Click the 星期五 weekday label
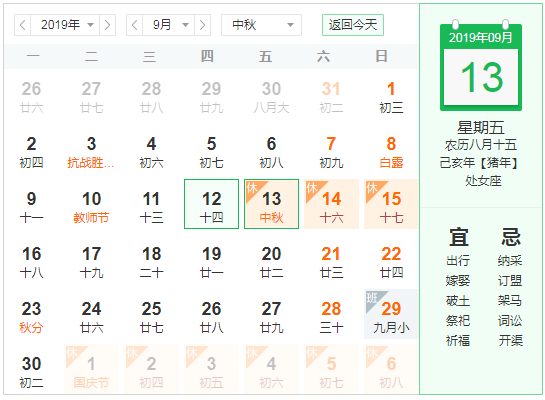The image size is (545, 400). (x=481, y=128)
